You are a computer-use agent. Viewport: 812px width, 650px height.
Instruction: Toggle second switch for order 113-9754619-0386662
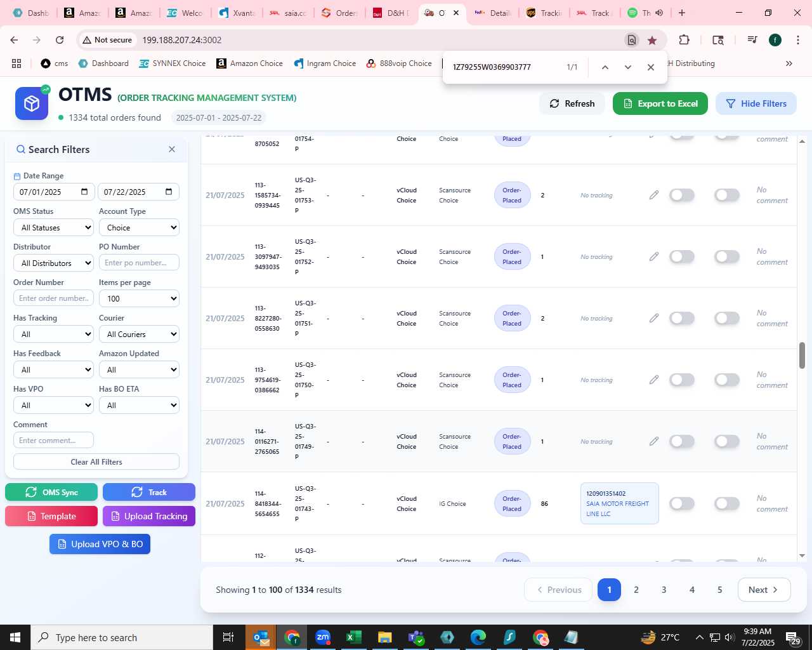click(x=727, y=380)
